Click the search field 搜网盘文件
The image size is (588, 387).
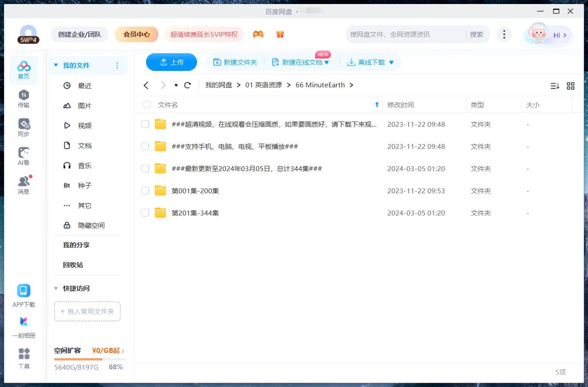pos(406,34)
